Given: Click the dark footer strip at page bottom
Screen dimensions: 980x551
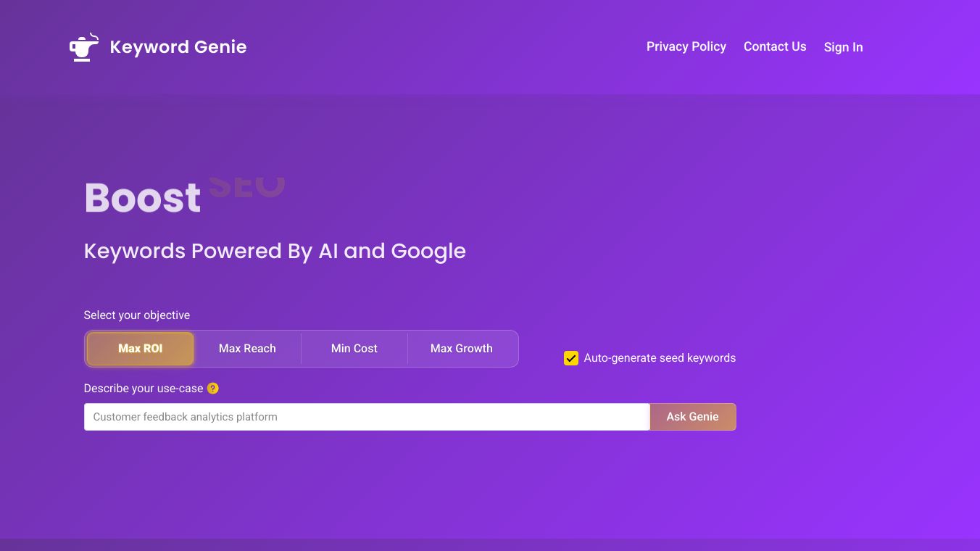Looking at the screenshot, I should (x=490, y=544).
